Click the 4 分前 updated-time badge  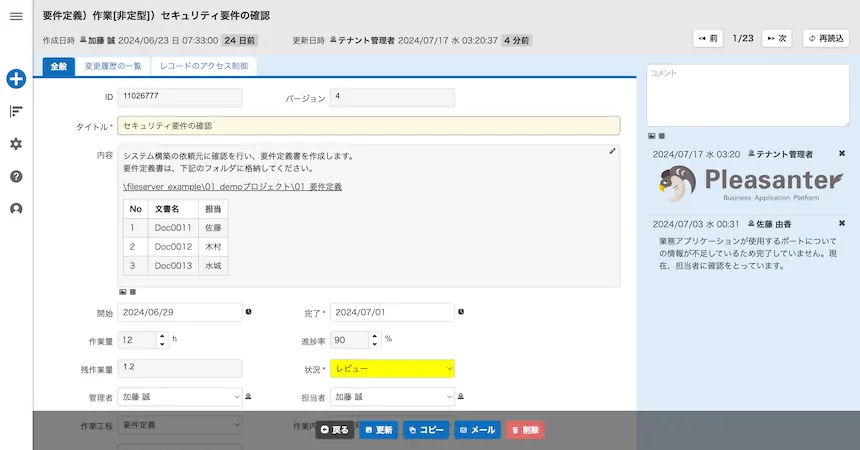coord(516,41)
